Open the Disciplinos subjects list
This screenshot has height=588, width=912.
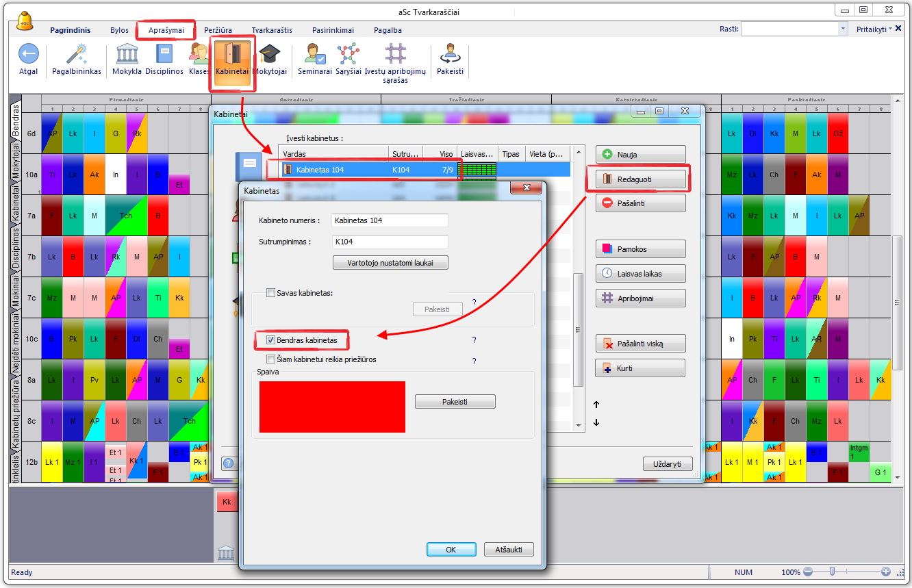164,55
